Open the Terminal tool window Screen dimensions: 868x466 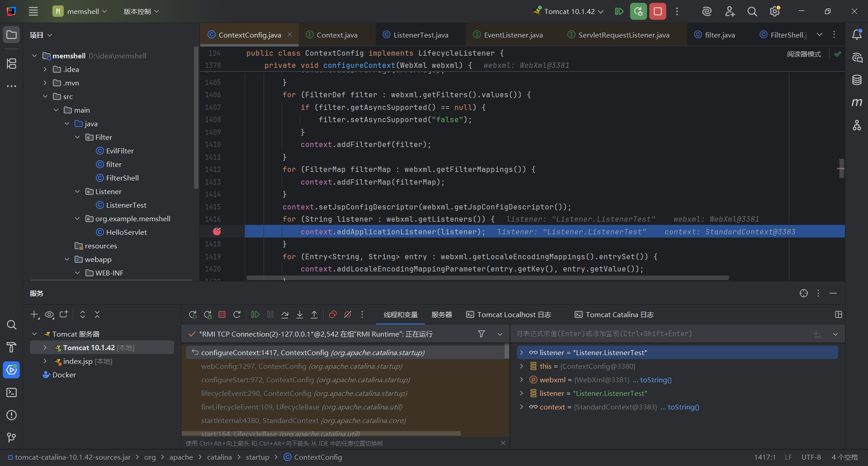click(x=12, y=393)
